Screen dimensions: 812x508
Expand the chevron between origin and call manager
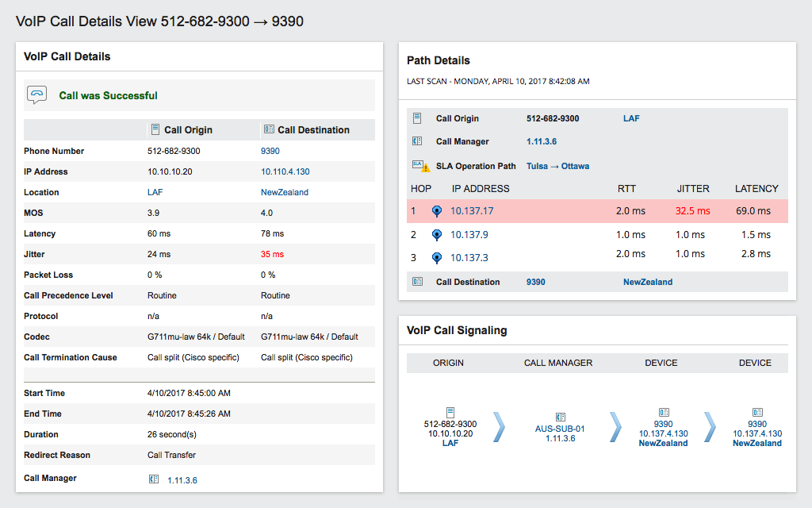[498, 426]
